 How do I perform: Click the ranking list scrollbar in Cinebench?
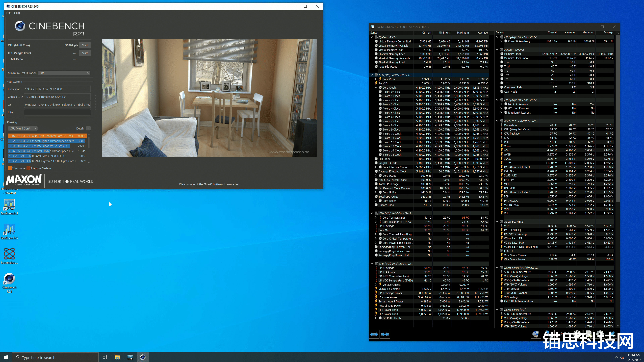click(89, 142)
